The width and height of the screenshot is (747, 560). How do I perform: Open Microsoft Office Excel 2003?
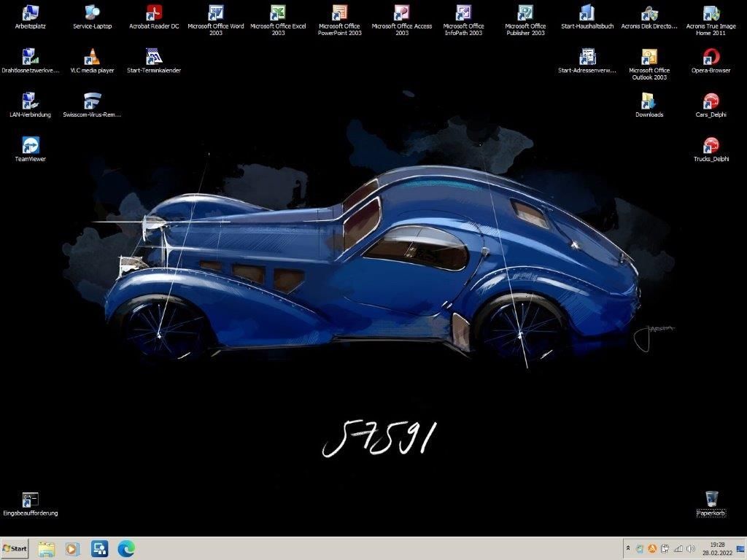coord(277,12)
